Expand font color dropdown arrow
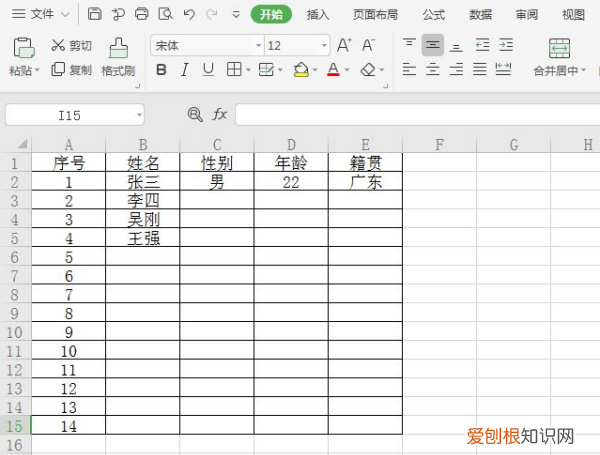The image size is (600, 455). [347, 70]
